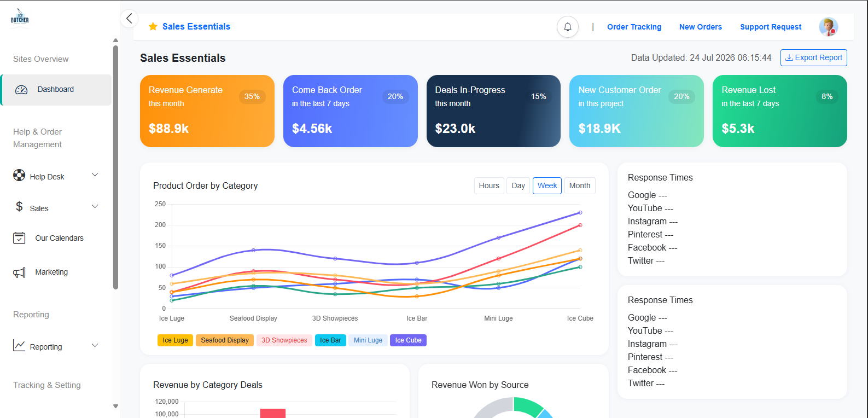
Task: Toggle the Mini Luge legend swatch
Action: coord(368,340)
